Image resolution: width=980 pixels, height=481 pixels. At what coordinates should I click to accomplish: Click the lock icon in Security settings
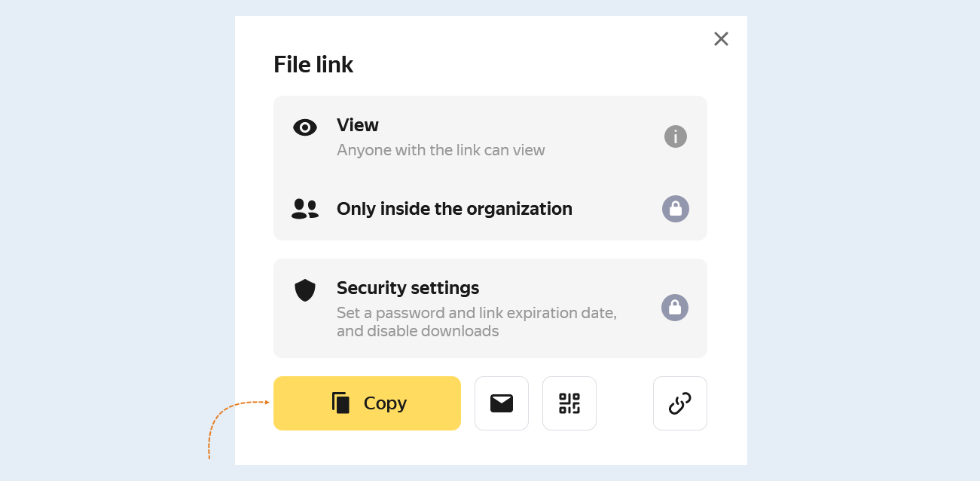click(x=675, y=308)
